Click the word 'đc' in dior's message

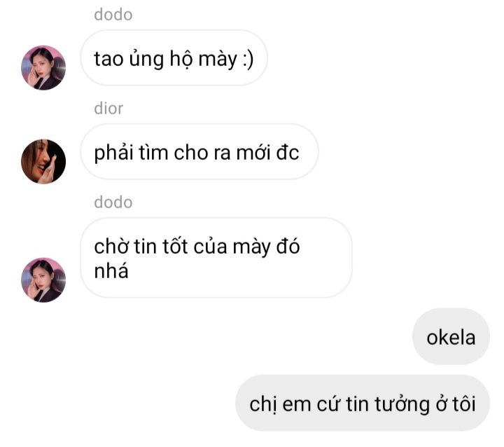[288, 152]
